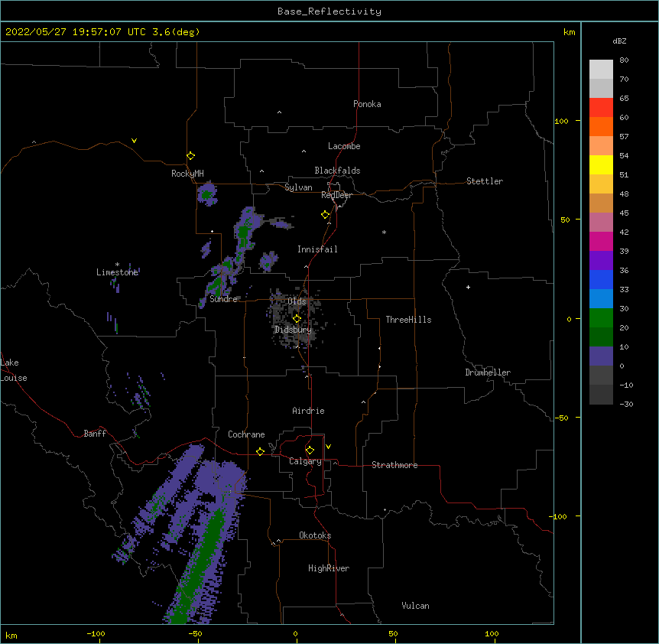Click the Okotoks label
This screenshot has height=644, width=659.
pyautogui.click(x=315, y=535)
